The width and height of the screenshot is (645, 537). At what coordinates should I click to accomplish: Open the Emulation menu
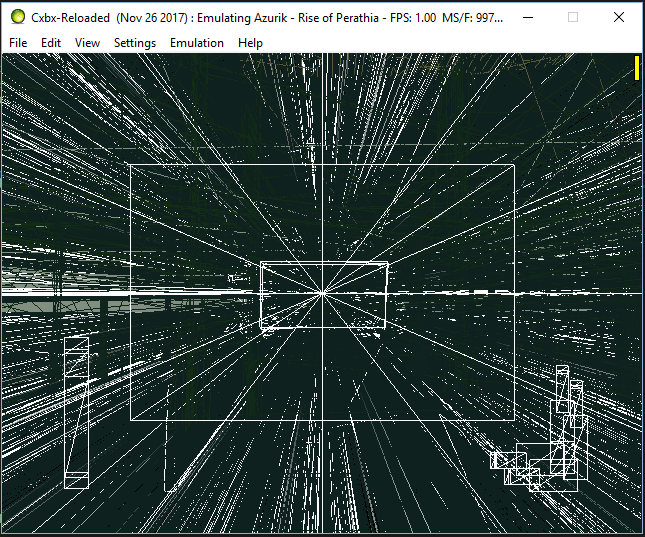point(197,43)
